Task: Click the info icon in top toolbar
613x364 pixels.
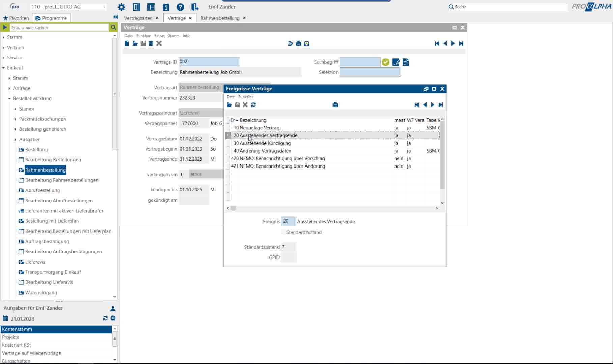Action: (x=166, y=7)
